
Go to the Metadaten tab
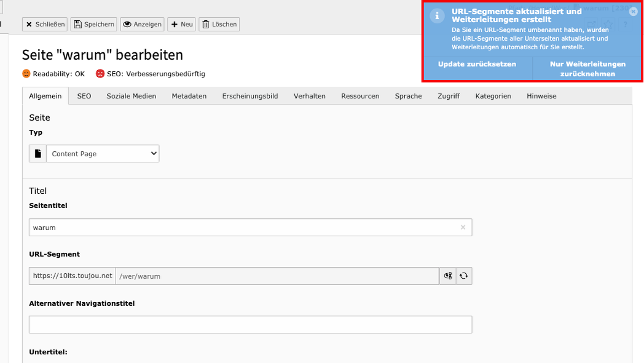[189, 96]
